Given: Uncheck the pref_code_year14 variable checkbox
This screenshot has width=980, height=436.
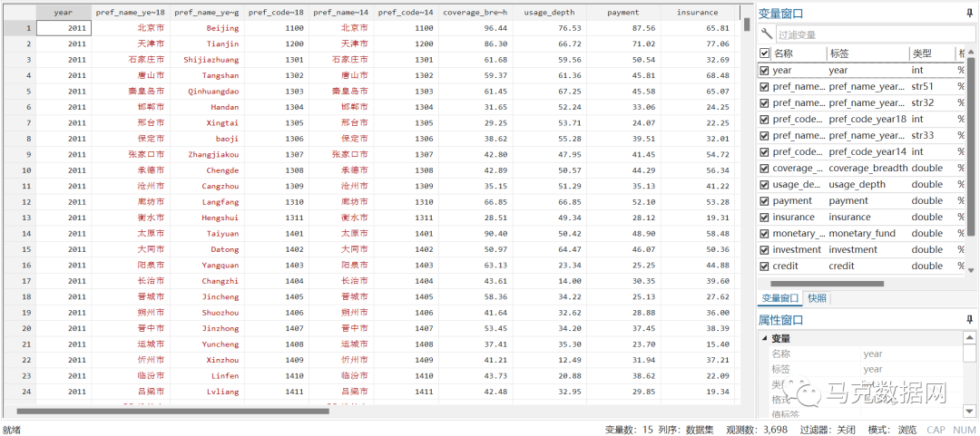Looking at the screenshot, I should pos(764,151).
